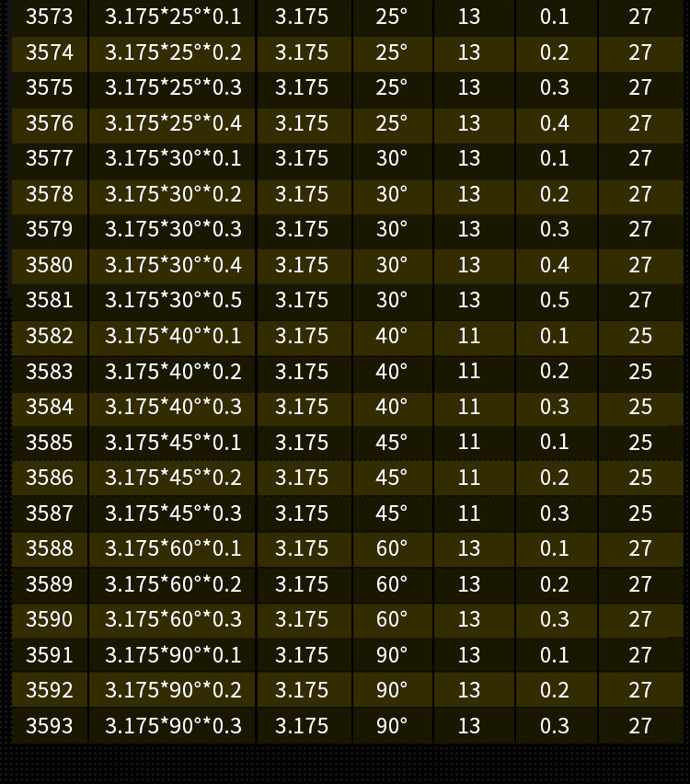Select model number 3593 cell

click(x=50, y=726)
